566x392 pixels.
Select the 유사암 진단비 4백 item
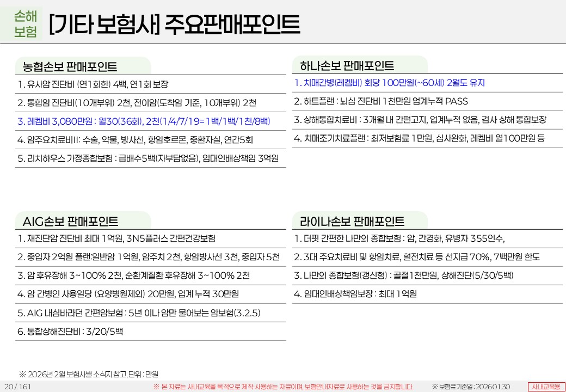pyautogui.click(x=93, y=84)
